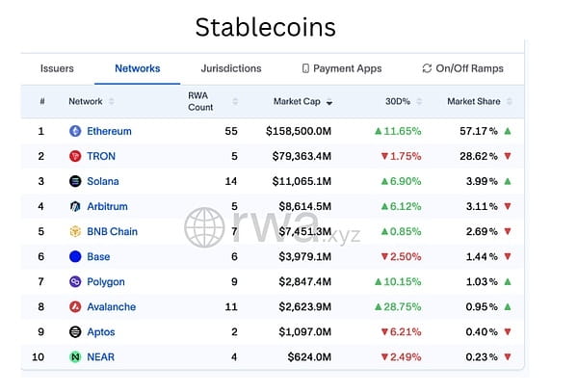The height and width of the screenshot is (392, 578).
Task: Open the NEAR network link
Action: [x=100, y=357]
